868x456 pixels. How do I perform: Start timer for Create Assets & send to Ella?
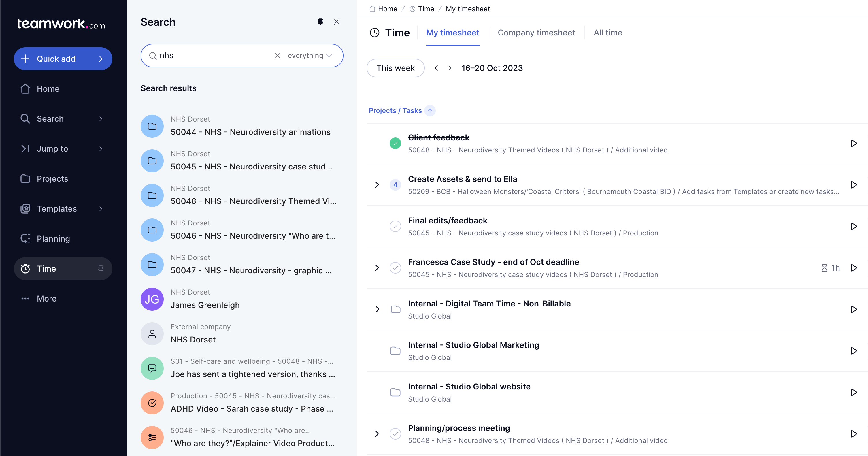click(854, 185)
